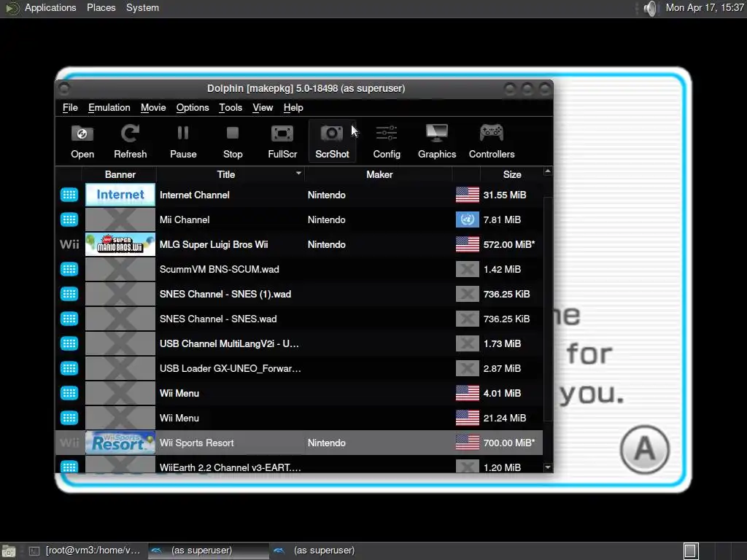The width and height of the screenshot is (747, 560).
Task: Click channel platform icon for ScummVM row
Action: click(x=69, y=269)
